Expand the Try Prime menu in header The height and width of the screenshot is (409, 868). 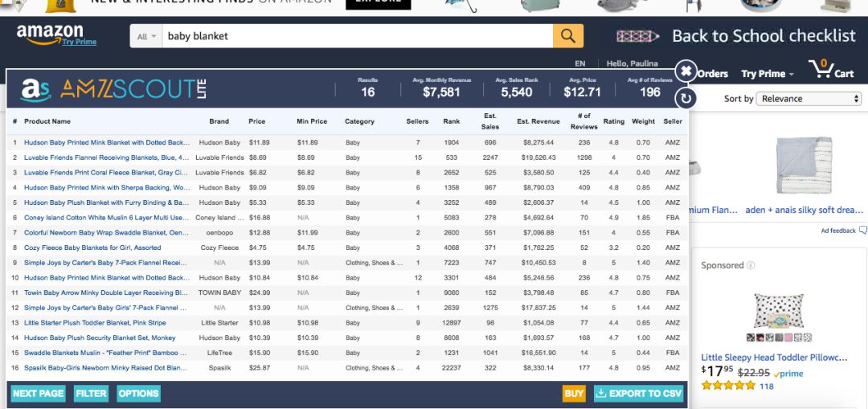(768, 74)
